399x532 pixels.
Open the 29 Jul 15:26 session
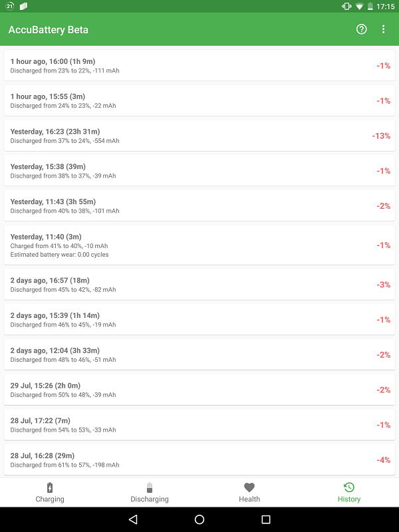(199, 390)
